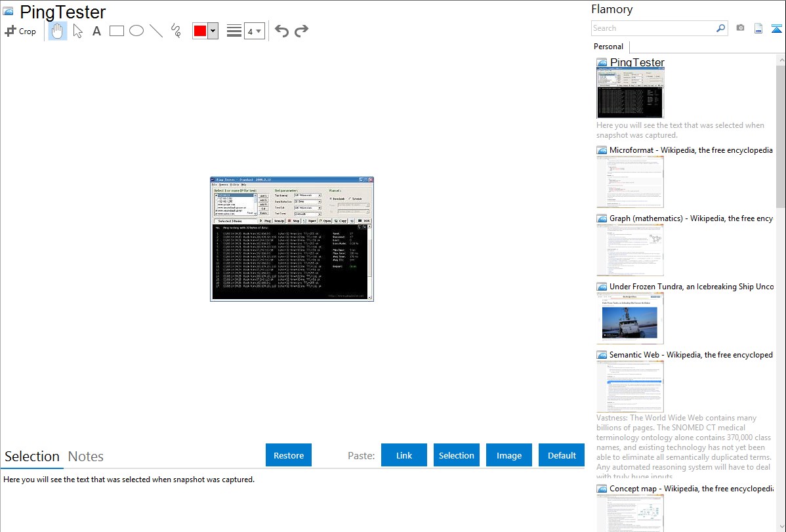Click the snapshot list scrollbar down arrow
Viewport: 786px width, 532px height.
tap(781, 527)
